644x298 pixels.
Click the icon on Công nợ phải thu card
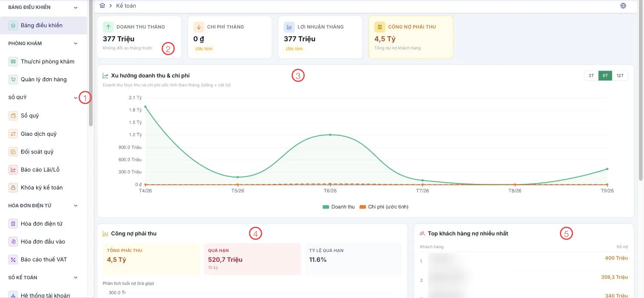coord(380,27)
